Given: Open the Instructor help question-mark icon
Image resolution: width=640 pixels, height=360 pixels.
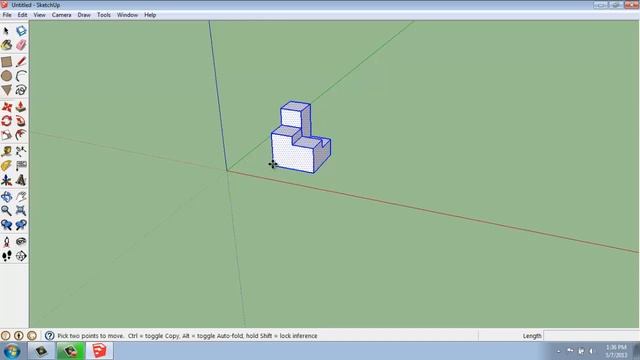Looking at the screenshot, I should coord(49,336).
